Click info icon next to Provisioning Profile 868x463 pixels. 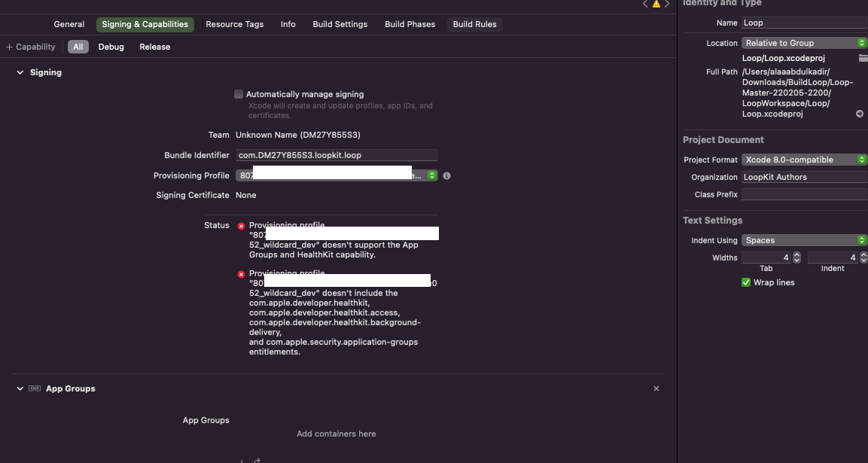[x=446, y=175]
